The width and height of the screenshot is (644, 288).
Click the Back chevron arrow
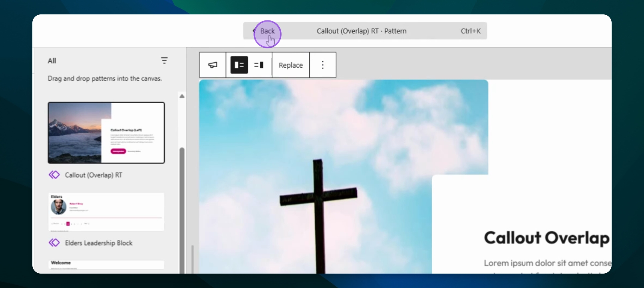[x=254, y=31]
